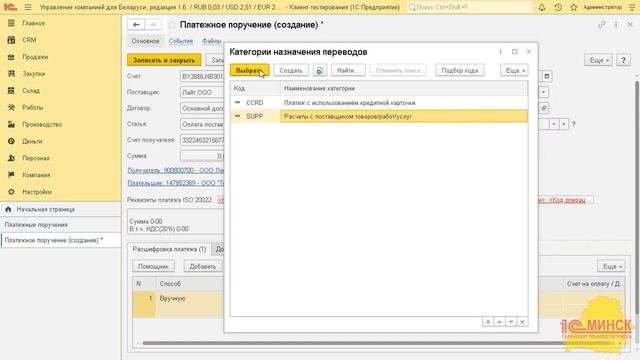Add document to favorites star
The width and height of the screenshot is (640, 360).
click(172, 25)
